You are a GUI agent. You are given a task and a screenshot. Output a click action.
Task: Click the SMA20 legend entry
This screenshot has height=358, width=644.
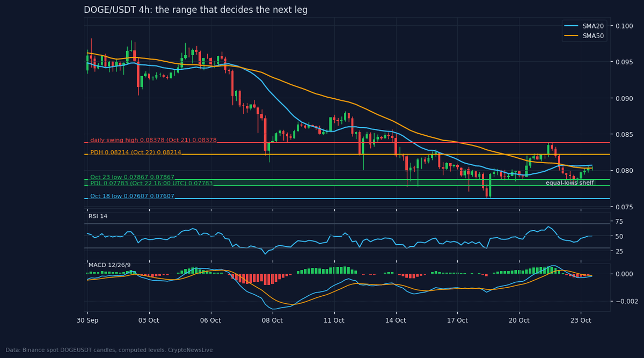click(586, 26)
